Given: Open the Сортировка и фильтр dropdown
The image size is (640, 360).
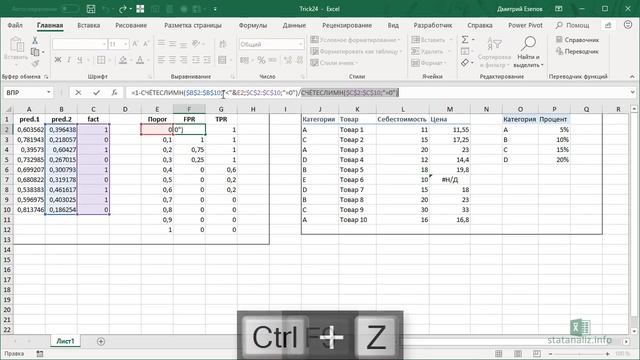Looking at the screenshot, I should click(x=494, y=51).
